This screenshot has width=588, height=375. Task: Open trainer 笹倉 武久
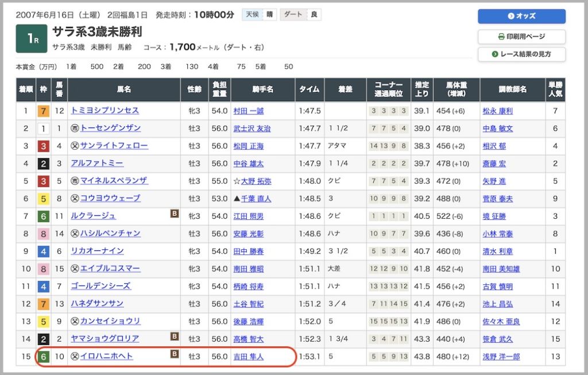point(498,339)
